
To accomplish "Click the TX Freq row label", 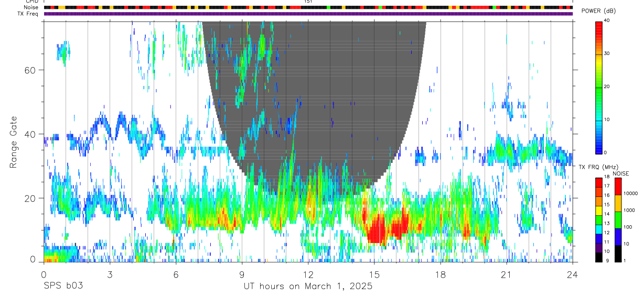I will tap(28, 14).
